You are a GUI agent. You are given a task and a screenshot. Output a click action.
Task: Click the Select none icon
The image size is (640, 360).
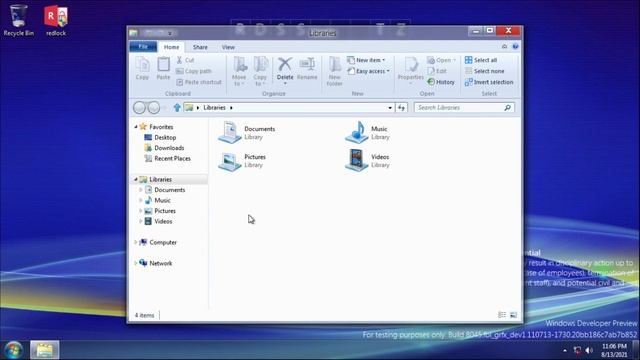point(469,71)
